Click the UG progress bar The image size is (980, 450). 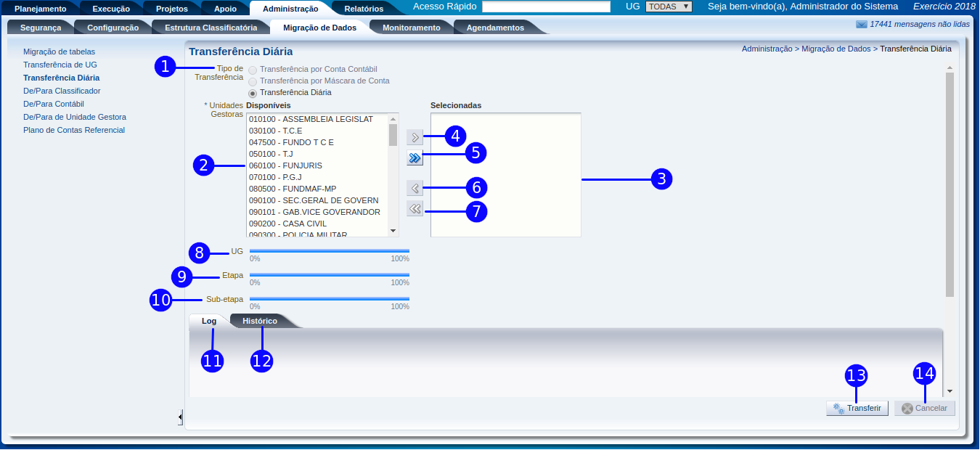[329, 250]
